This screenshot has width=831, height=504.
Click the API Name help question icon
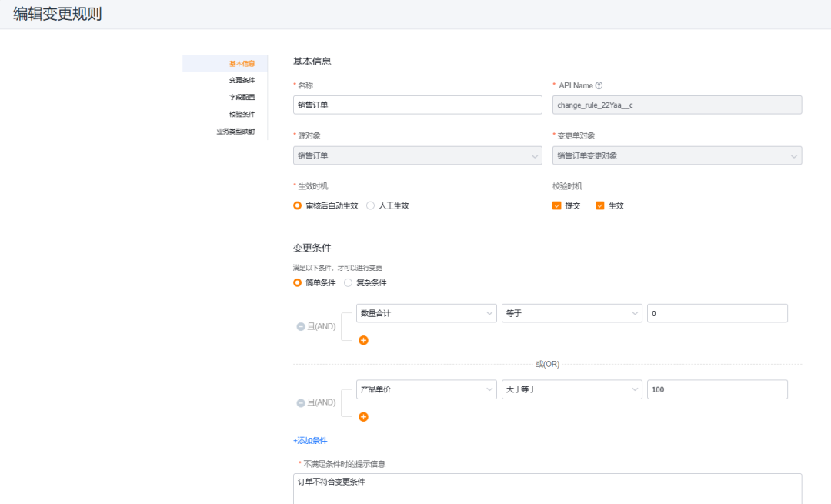(x=599, y=86)
